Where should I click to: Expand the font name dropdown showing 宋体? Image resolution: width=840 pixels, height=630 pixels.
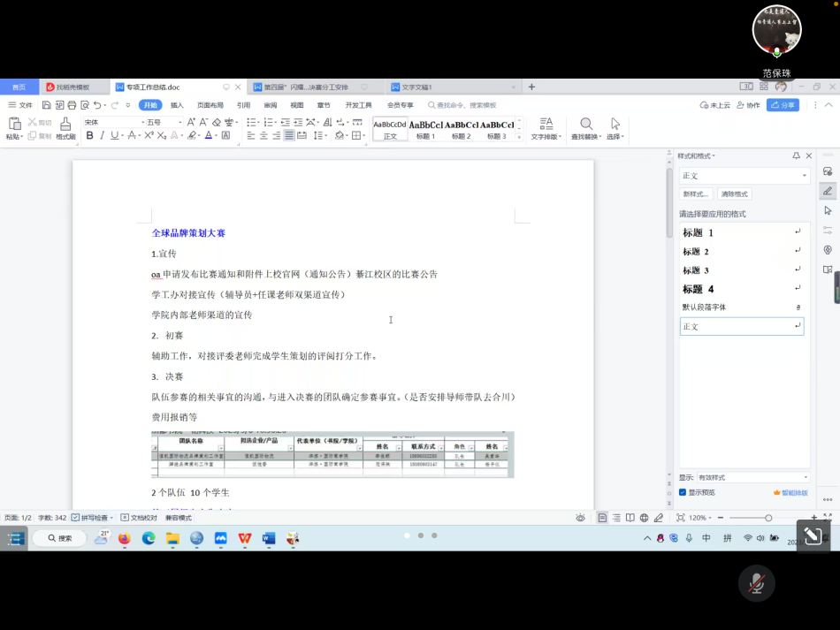tap(141, 122)
